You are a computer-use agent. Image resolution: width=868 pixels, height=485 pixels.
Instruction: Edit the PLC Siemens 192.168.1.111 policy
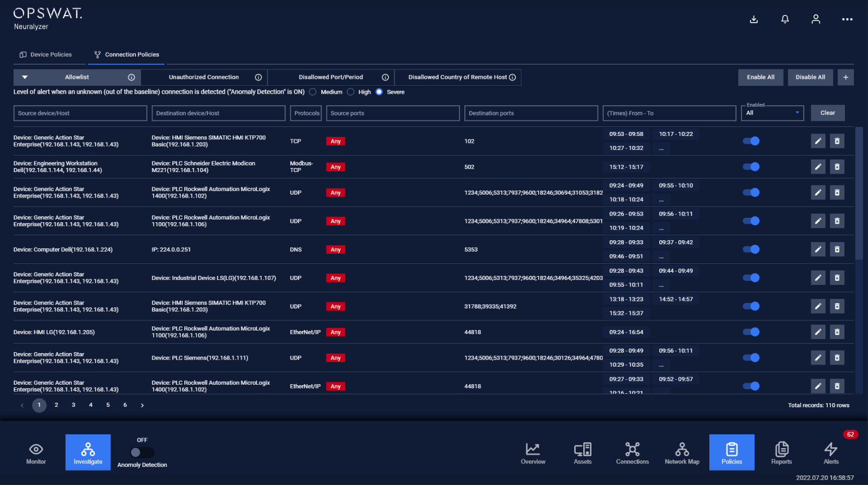[818, 358]
